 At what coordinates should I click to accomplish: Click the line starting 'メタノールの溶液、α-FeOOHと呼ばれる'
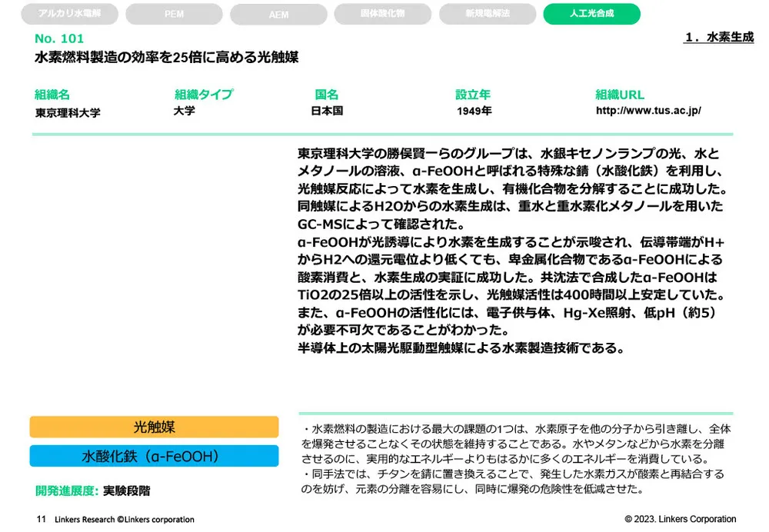coord(511,171)
